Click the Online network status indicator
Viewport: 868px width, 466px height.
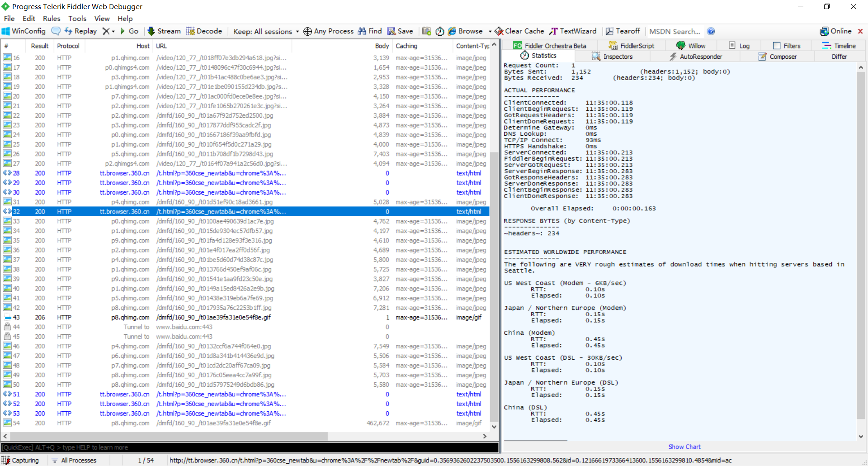835,31
